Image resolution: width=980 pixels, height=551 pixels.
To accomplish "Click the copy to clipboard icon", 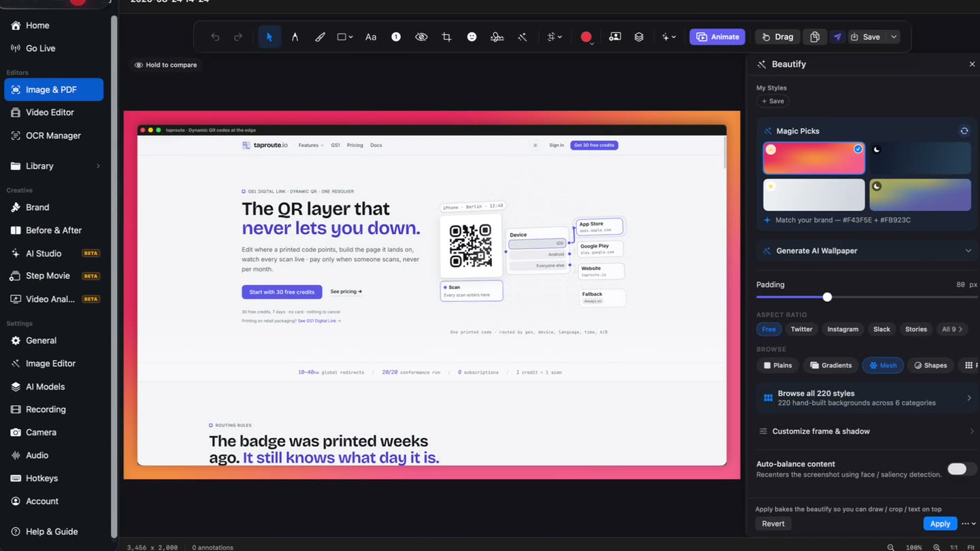I will [x=815, y=37].
